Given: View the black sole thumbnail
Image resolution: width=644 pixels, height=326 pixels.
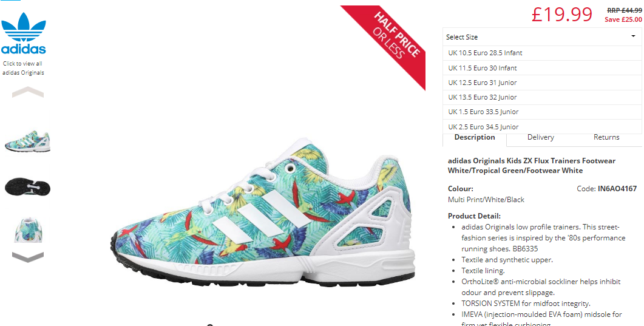Looking at the screenshot, I should 27,188.
